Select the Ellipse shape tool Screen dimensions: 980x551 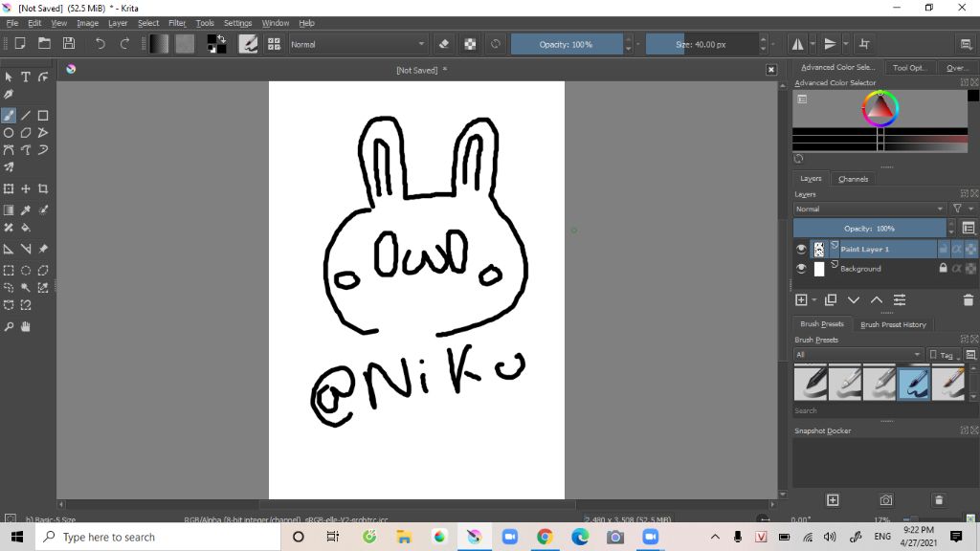9,132
